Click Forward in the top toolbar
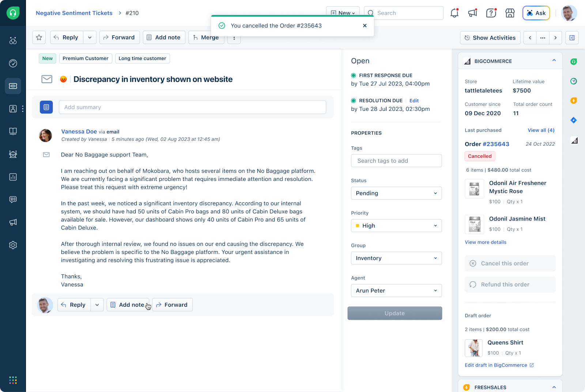The height and width of the screenshot is (392, 585). (119, 37)
